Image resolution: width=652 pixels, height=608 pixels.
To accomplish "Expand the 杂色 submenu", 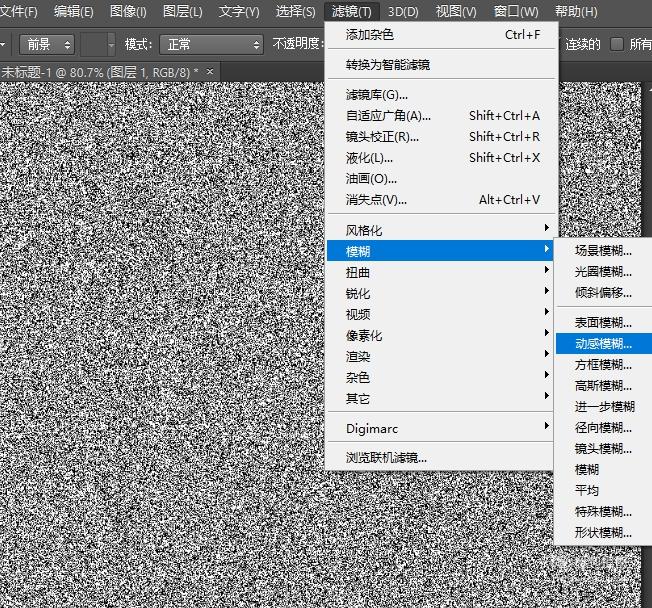I will point(440,377).
